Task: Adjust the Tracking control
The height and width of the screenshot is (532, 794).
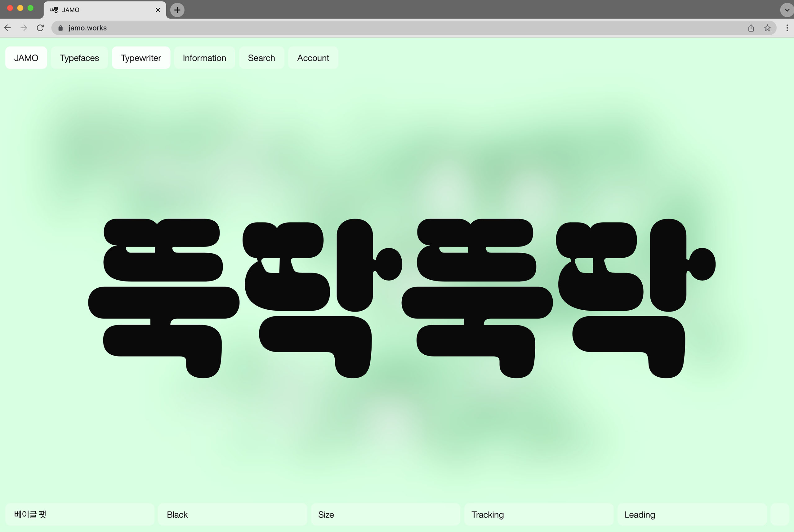Action: 538,514
